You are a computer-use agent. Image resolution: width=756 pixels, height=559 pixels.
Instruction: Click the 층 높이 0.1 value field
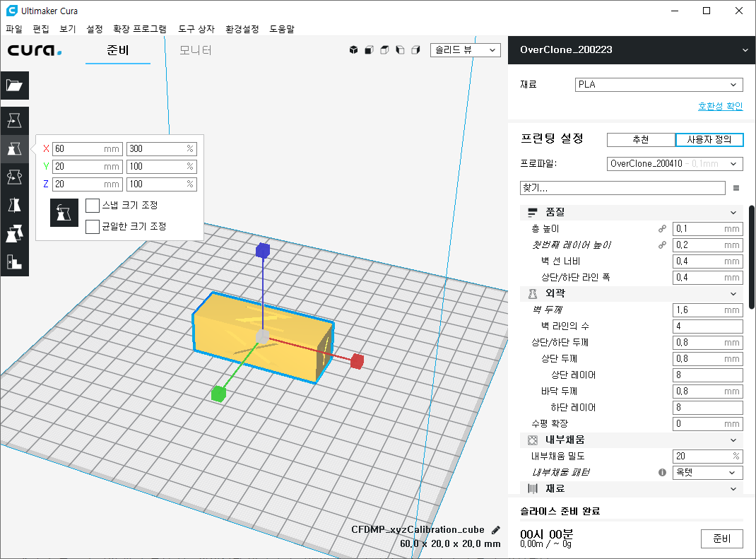click(708, 228)
